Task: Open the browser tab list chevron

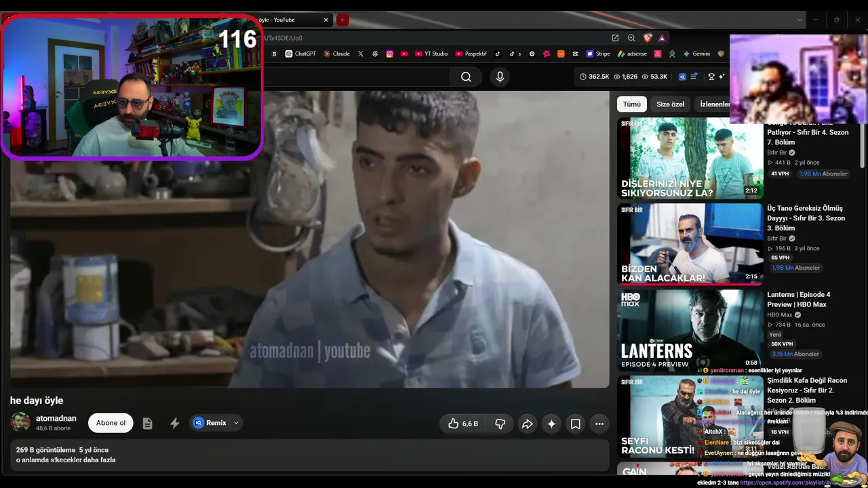Action: [x=800, y=20]
